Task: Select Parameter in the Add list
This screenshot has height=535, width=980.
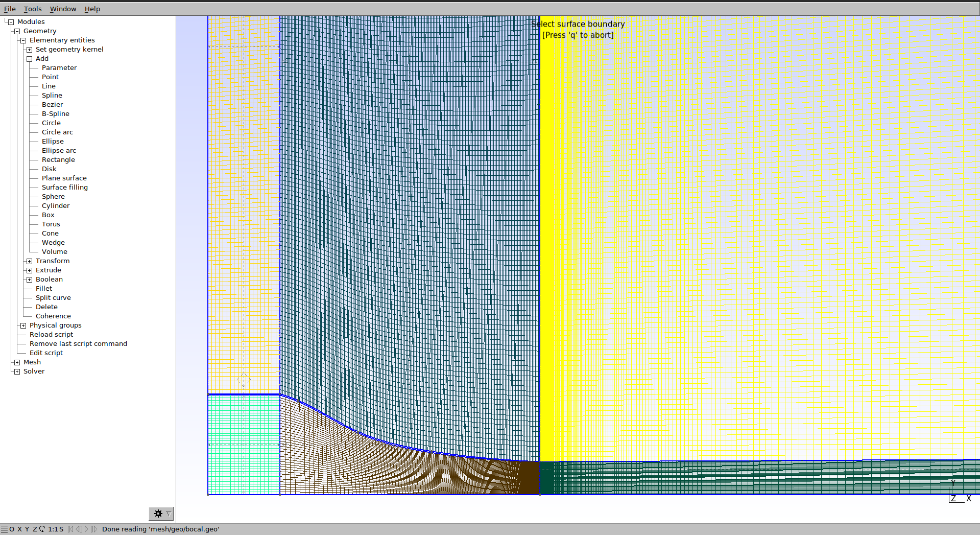Action: tap(59, 67)
